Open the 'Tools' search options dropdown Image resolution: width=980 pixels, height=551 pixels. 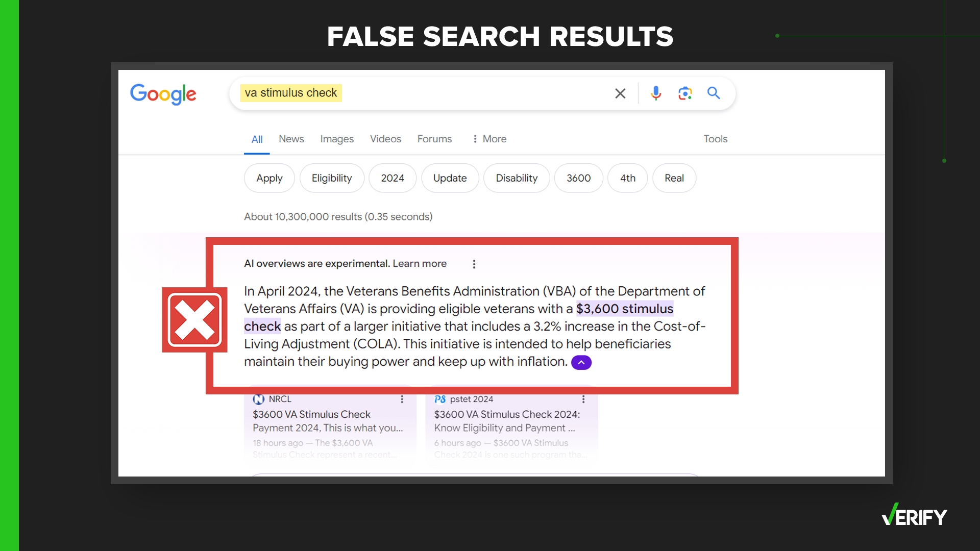(715, 139)
